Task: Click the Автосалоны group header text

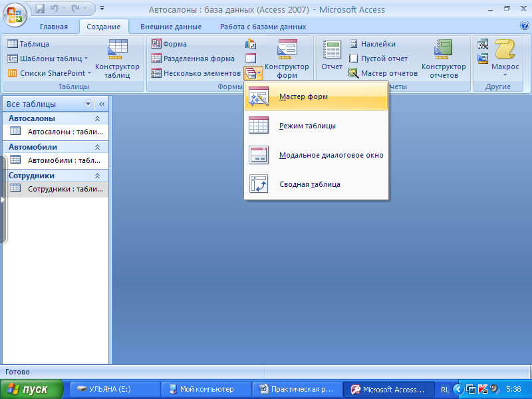Action: coord(32,118)
